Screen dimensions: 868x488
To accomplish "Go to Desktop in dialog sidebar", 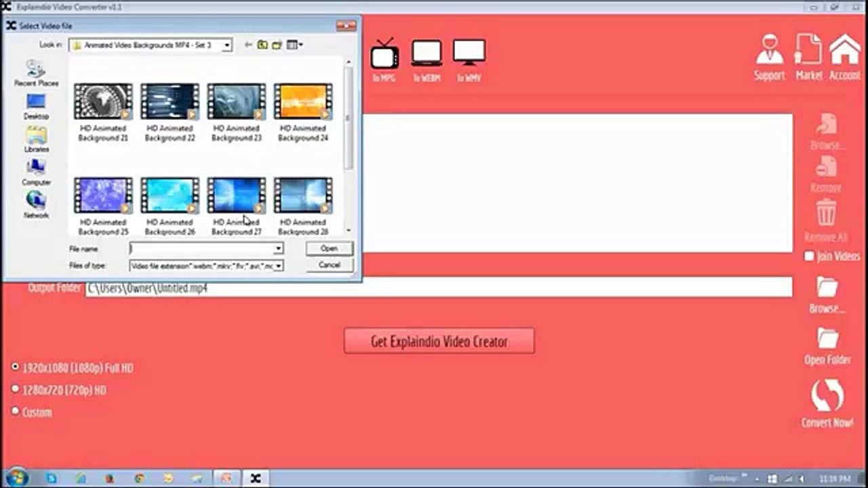I will pyautogui.click(x=36, y=107).
